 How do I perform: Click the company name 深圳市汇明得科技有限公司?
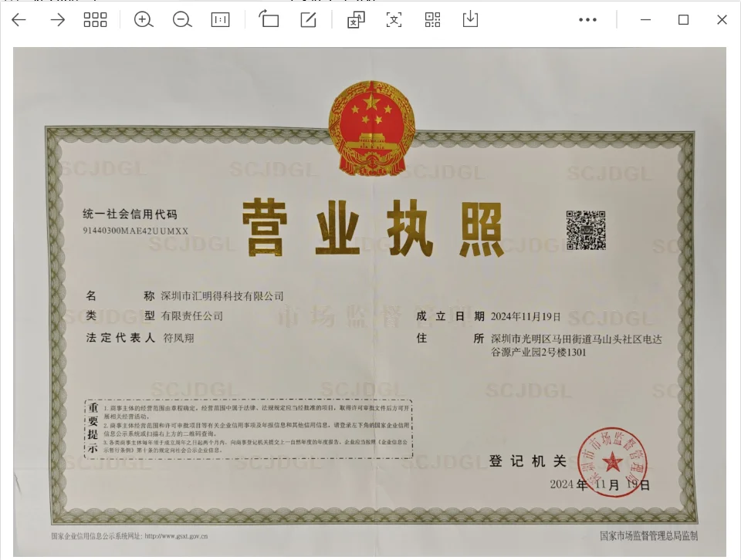tap(222, 296)
